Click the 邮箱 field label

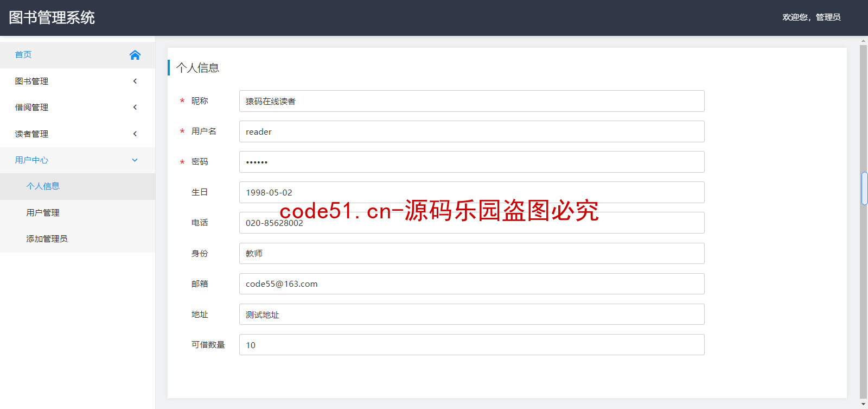pyautogui.click(x=200, y=284)
